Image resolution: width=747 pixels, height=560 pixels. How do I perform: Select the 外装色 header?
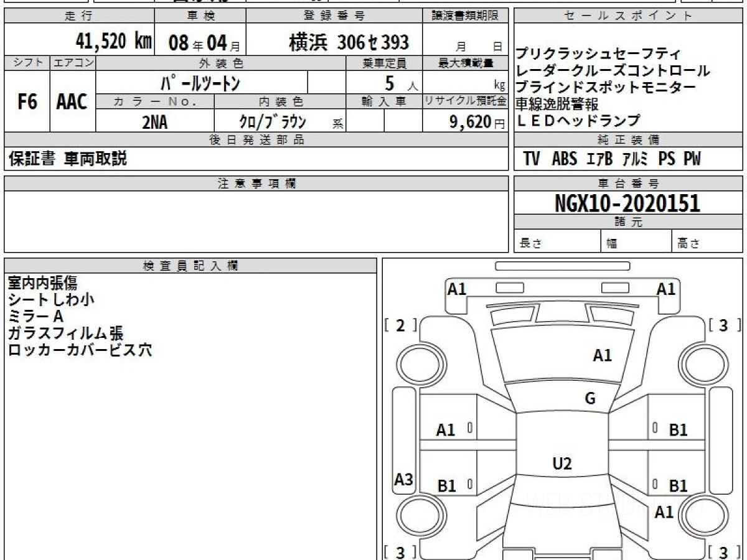221,63
